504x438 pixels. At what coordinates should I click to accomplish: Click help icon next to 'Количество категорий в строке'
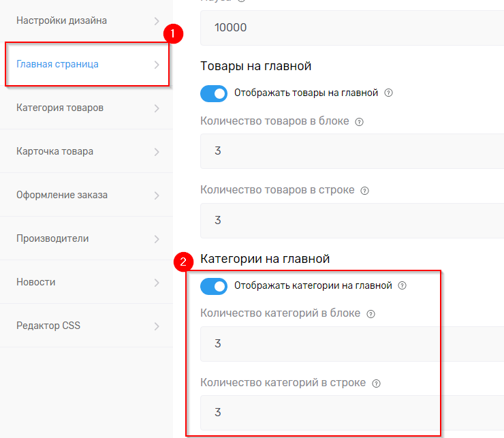point(376,384)
